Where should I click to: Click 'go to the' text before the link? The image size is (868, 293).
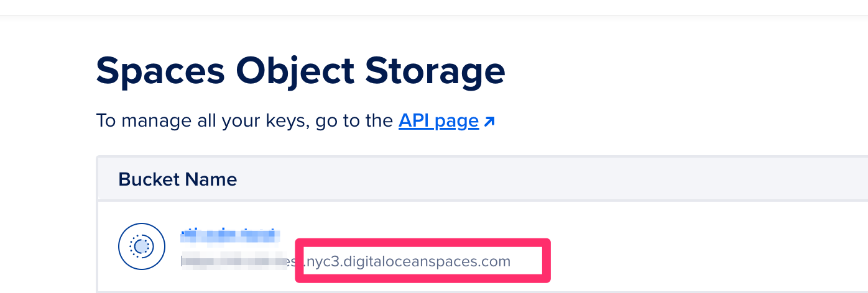(354, 120)
